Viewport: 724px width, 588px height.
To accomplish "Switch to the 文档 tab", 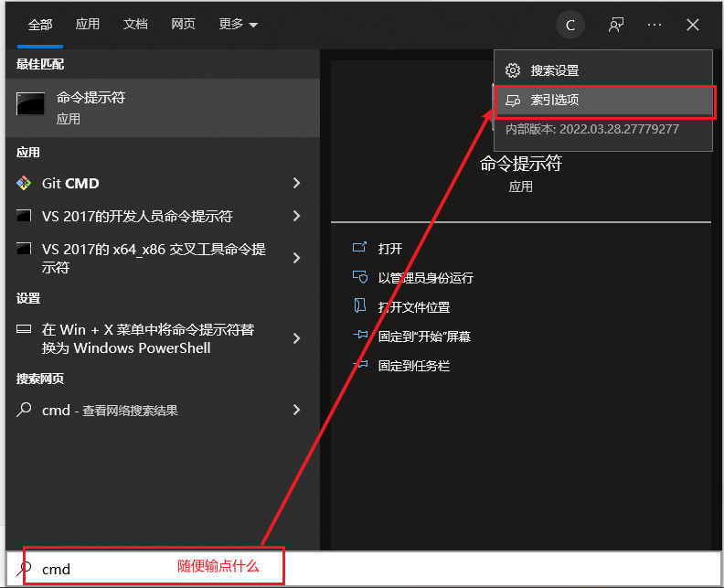I will 135,24.
